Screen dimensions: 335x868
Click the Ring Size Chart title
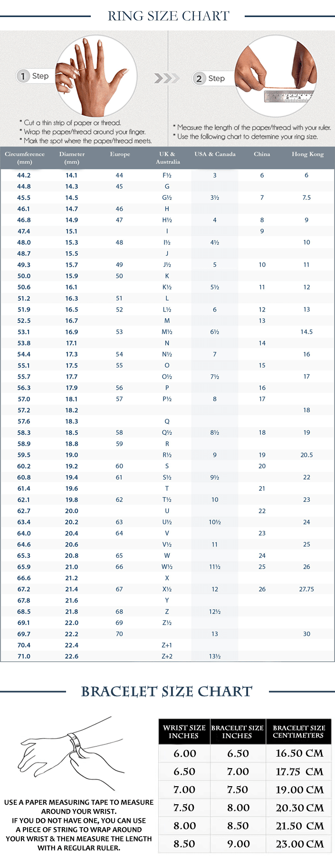pos(168,16)
